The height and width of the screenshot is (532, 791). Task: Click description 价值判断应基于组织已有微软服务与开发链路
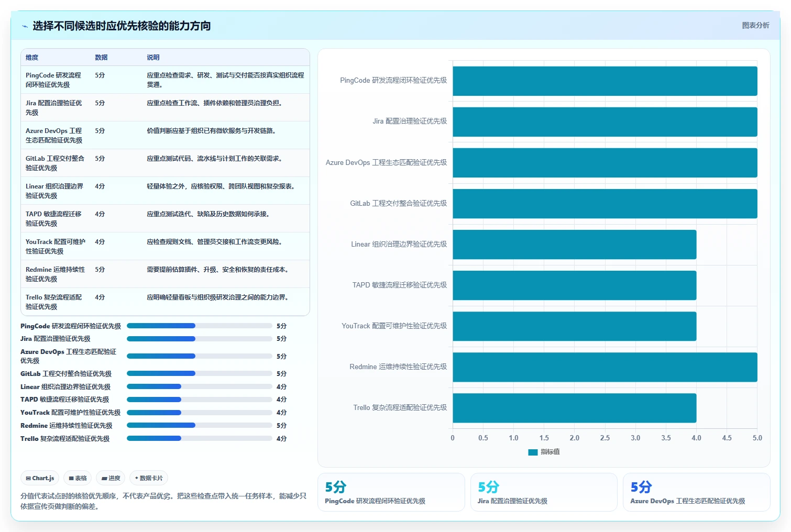[213, 131]
